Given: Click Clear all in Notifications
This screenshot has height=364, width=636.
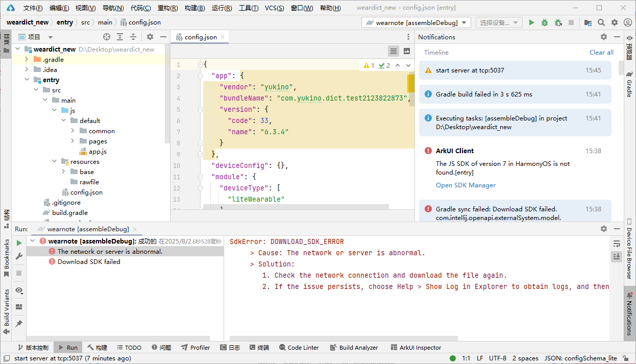Looking at the screenshot, I should 601,52.
